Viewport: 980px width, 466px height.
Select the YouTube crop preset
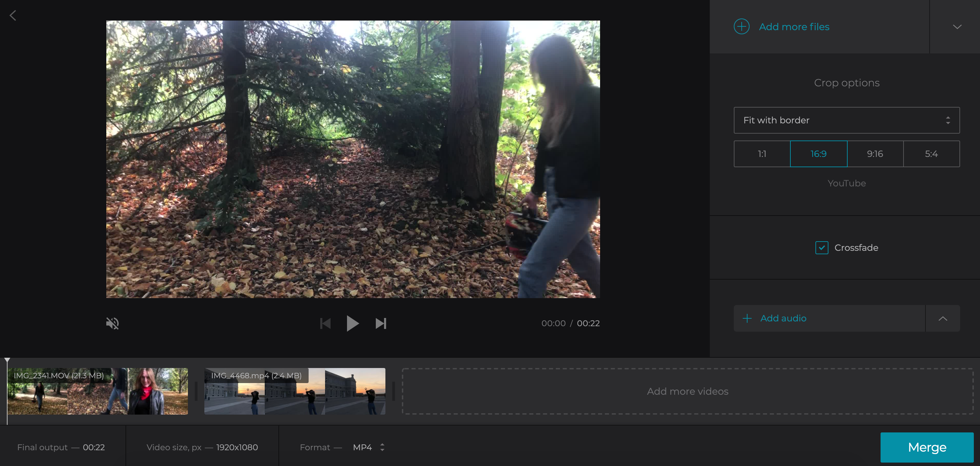pyautogui.click(x=847, y=183)
